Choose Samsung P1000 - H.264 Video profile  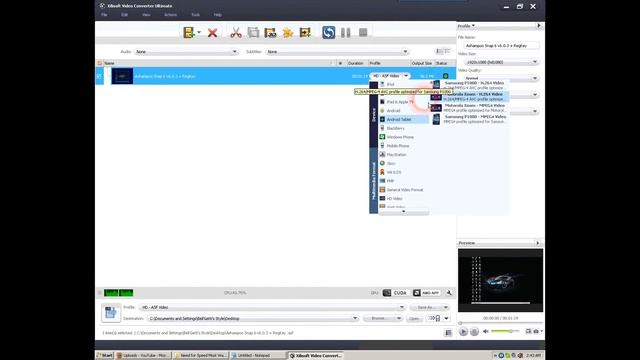pos(470,85)
